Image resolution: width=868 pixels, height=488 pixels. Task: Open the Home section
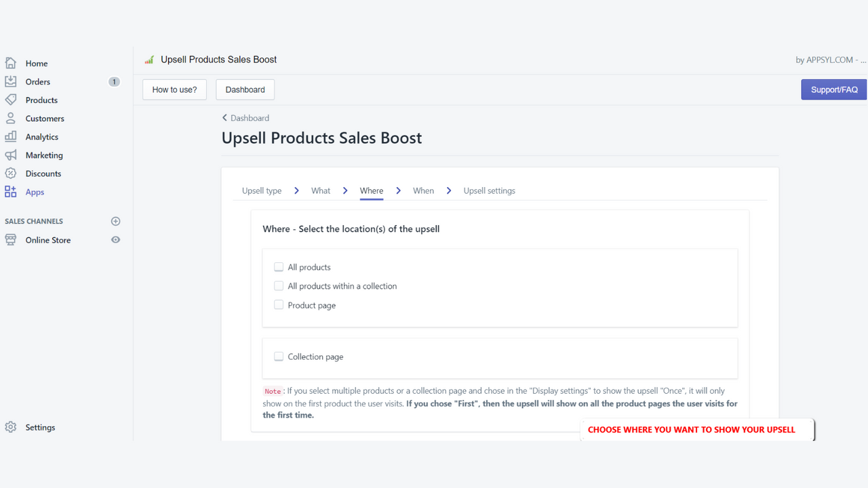pos(37,63)
